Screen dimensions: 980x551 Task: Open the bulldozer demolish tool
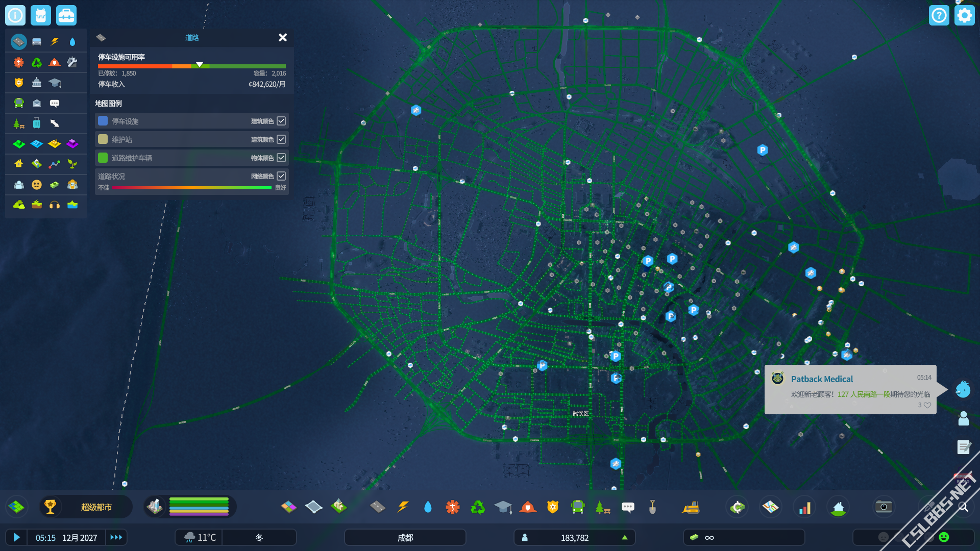click(691, 507)
